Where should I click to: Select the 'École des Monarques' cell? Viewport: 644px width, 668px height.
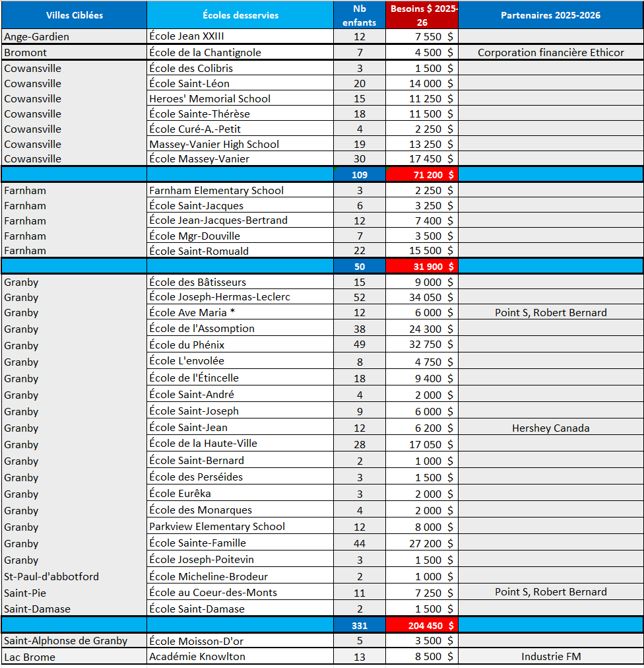[240, 510]
